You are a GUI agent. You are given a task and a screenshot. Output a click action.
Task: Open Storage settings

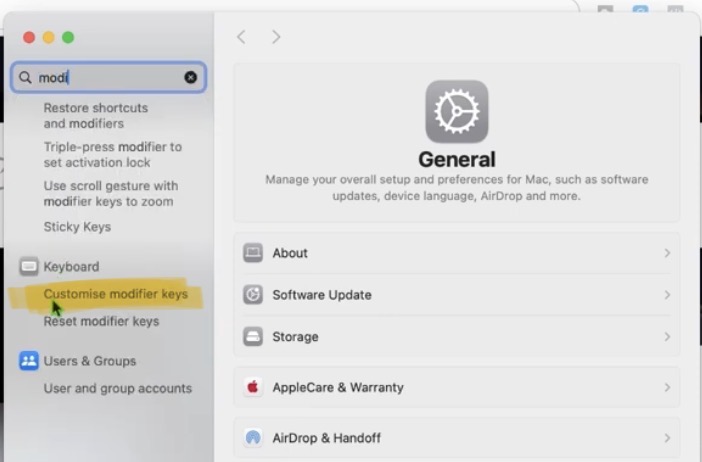[x=457, y=336]
